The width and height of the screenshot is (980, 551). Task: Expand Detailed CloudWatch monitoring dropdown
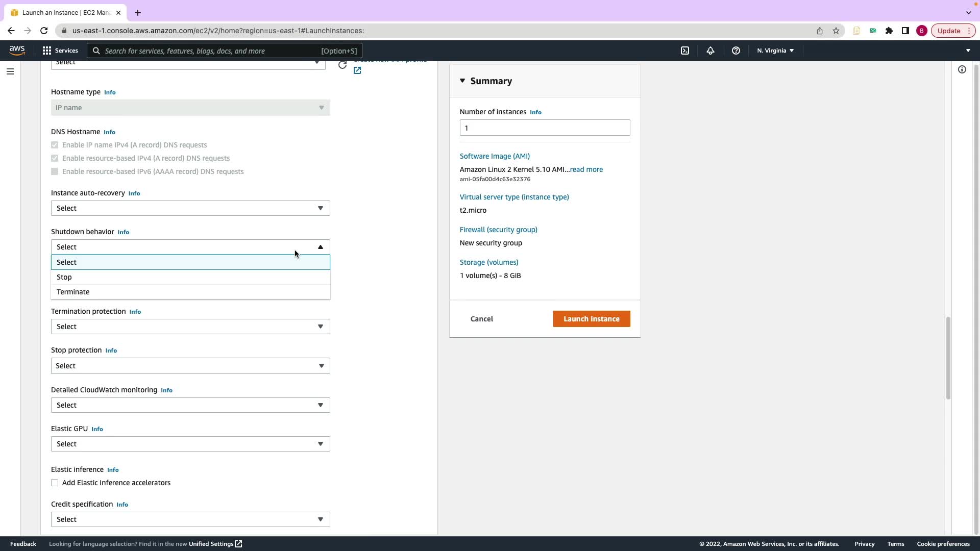point(190,405)
